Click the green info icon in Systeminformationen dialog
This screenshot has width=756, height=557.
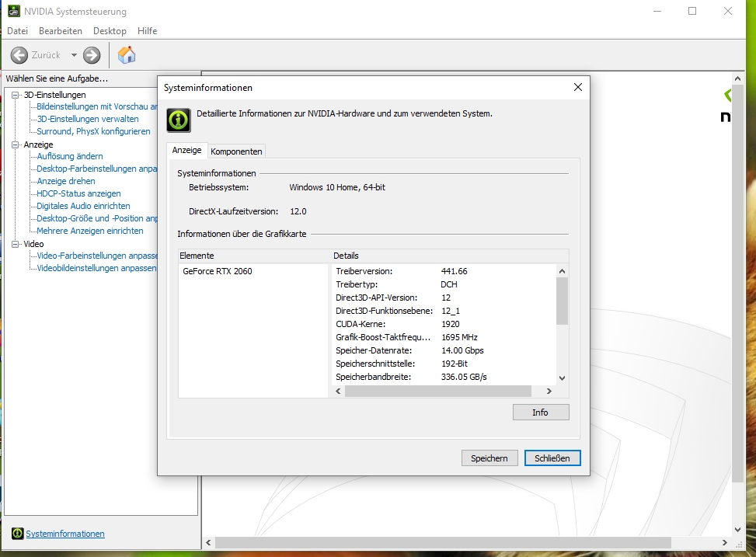coord(179,120)
